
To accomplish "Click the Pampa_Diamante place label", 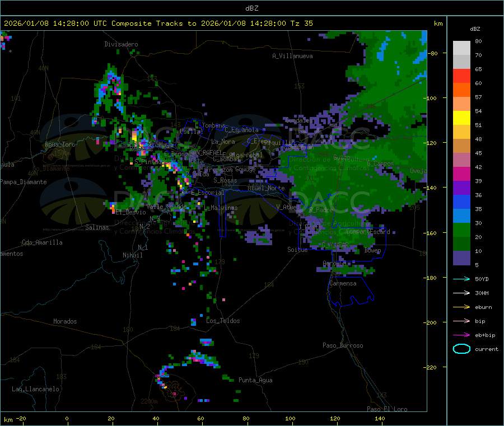I will click(24, 182).
